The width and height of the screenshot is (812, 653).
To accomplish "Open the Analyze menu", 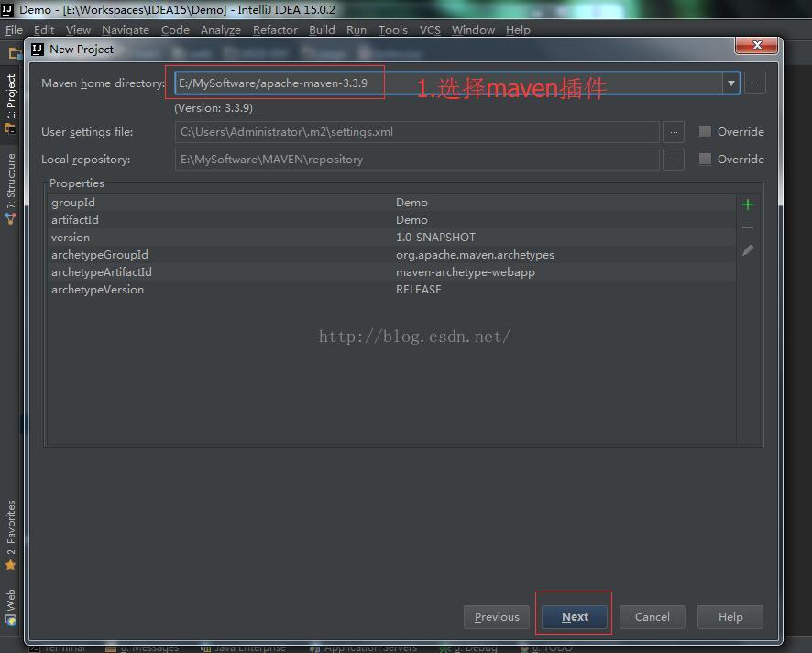I will [x=221, y=30].
